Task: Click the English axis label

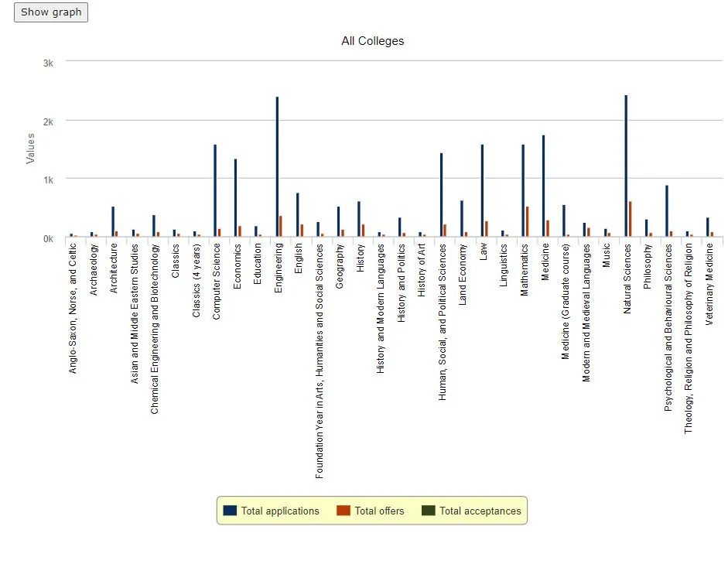Action: click(x=298, y=258)
